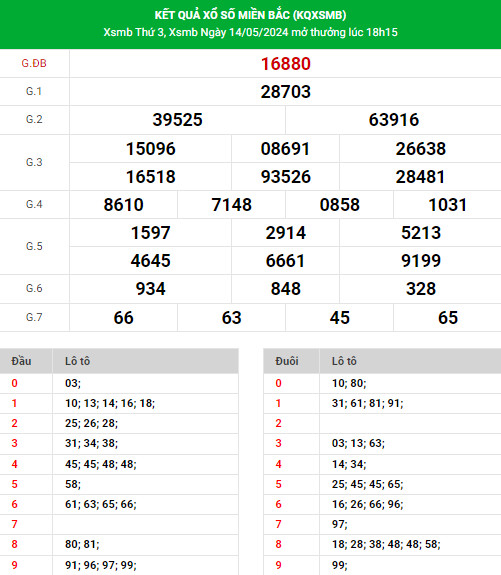Click the G.5 row label
501x575 pixels.
(x=34, y=246)
